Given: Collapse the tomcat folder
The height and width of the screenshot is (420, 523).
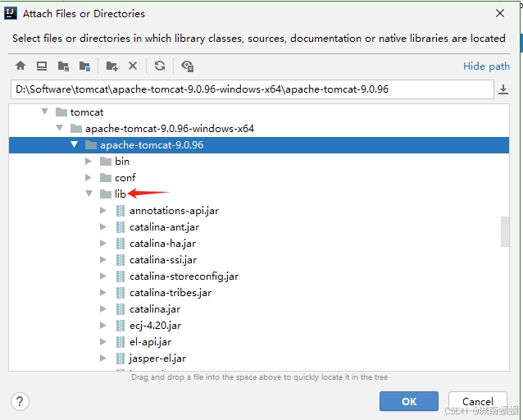Looking at the screenshot, I should point(45,112).
